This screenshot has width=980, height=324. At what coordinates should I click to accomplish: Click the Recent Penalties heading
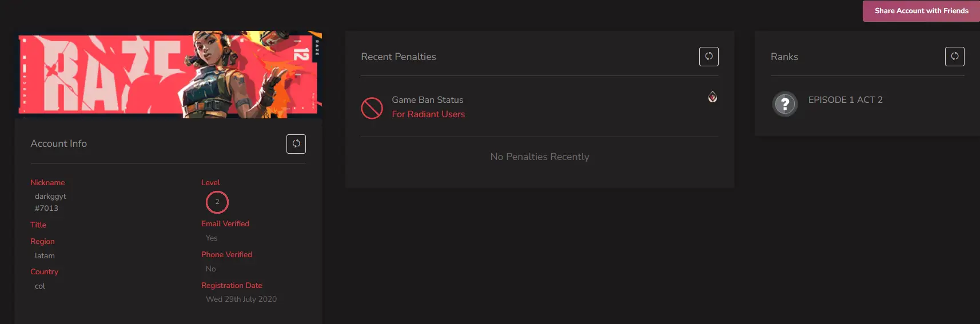399,57
